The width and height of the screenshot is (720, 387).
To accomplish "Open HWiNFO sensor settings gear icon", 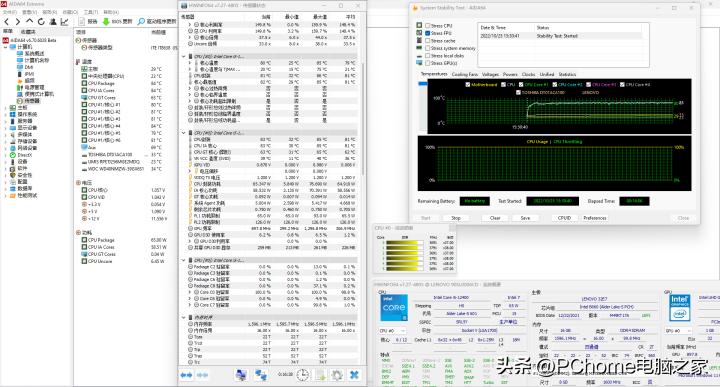I will tap(337, 375).
